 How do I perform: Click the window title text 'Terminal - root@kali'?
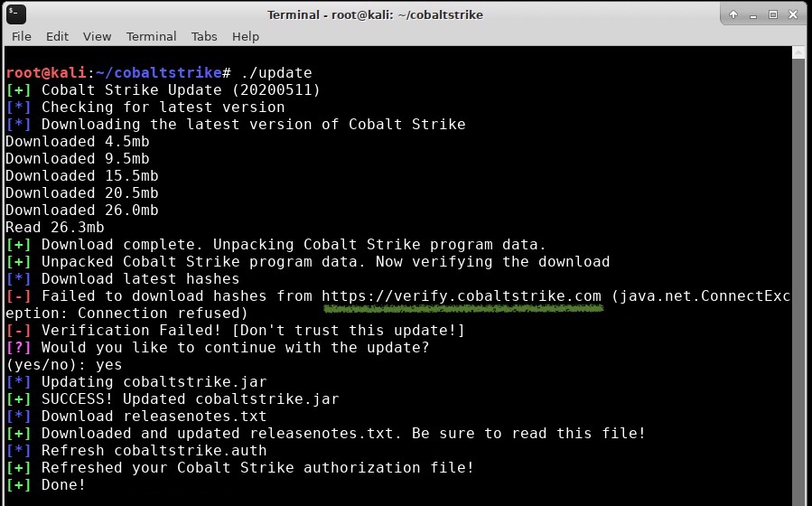[x=375, y=14]
